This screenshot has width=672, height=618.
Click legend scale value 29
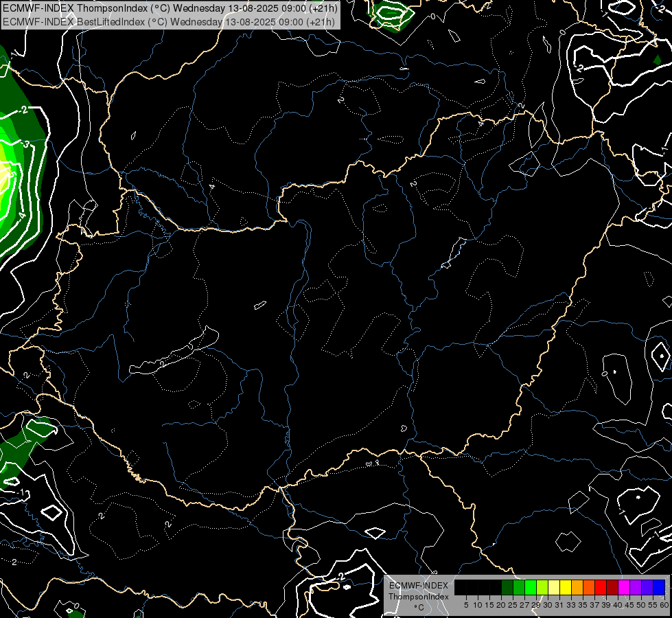click(536, 605)
